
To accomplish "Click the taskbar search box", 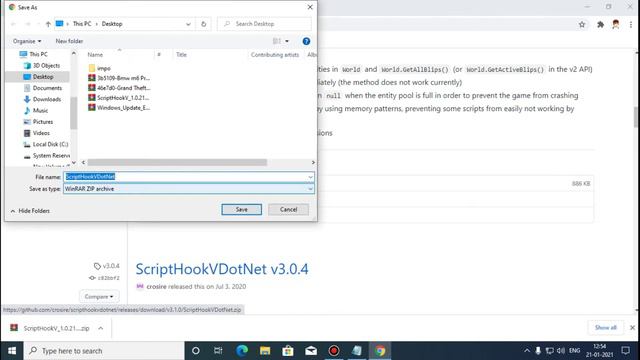I will [104, 351].
